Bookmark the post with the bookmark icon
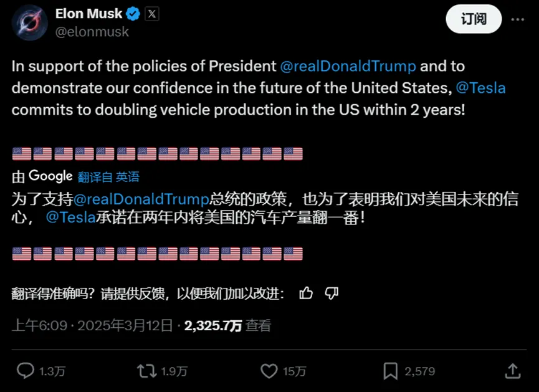Image resolution: width=539 pixels, height=392 pixels. (x=391, y=371)
